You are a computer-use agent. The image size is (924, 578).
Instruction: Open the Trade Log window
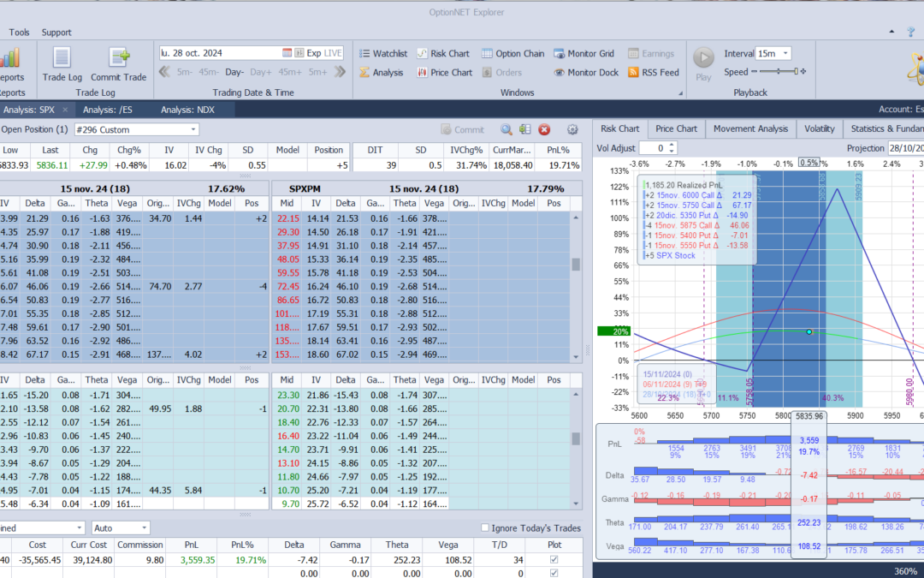(x=62, y=64)
